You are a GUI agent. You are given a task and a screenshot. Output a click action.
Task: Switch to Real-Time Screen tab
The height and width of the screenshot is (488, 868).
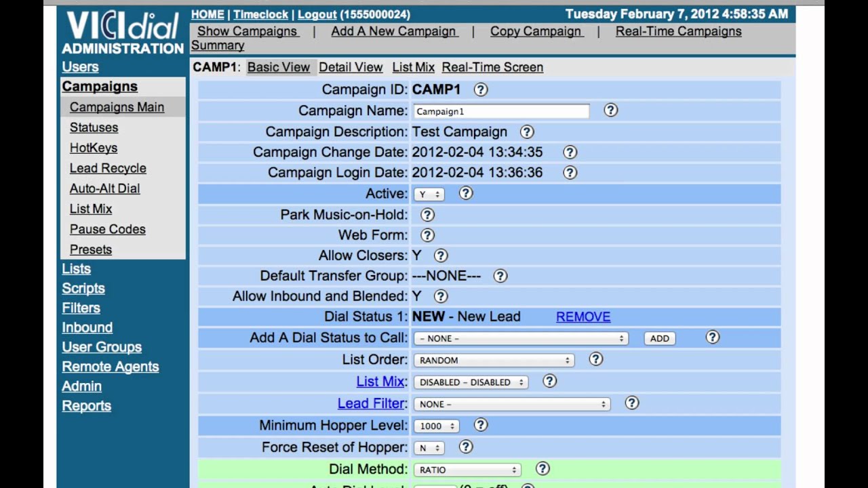pyautogui.click(x=492, y=67)
